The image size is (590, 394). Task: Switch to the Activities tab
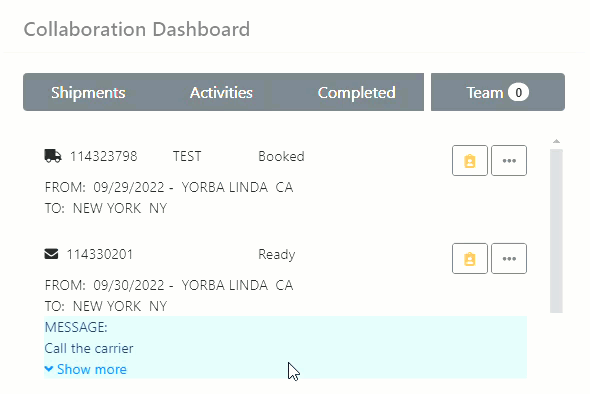pyautogui.click(x=221, y=92)
